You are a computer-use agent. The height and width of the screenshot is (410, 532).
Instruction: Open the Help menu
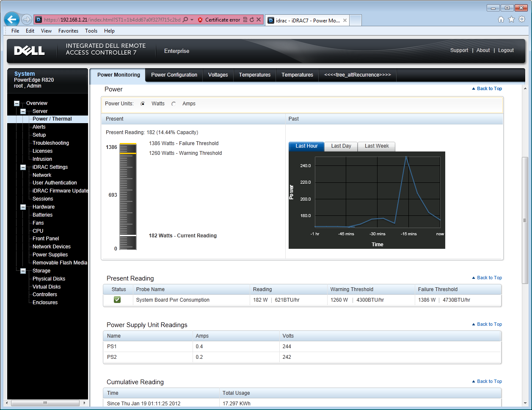tap(109, 31)
